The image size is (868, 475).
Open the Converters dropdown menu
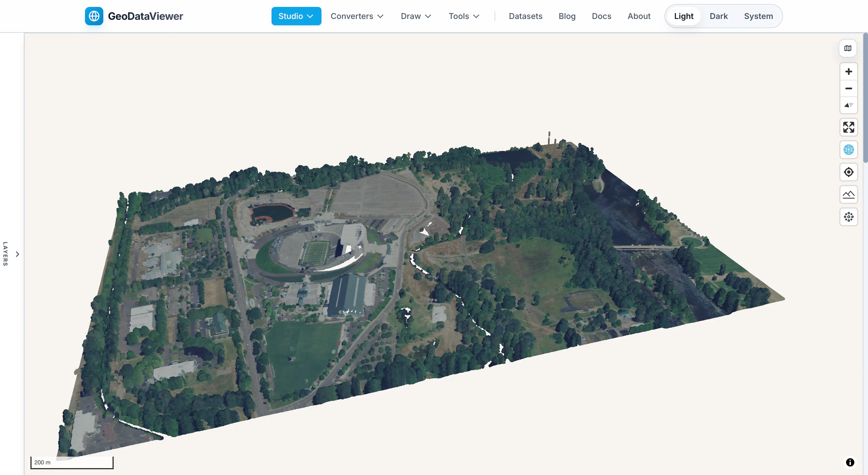pyautogui.click(x=357, y=16)
